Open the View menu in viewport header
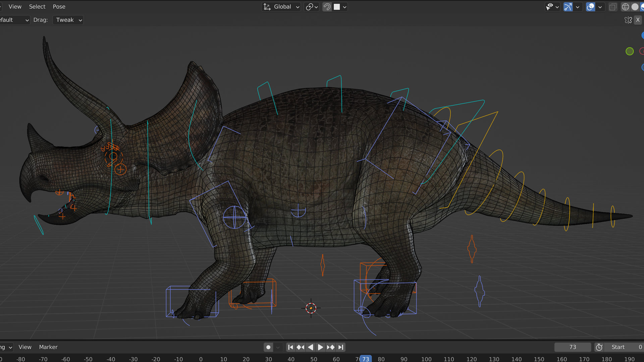 15,7
